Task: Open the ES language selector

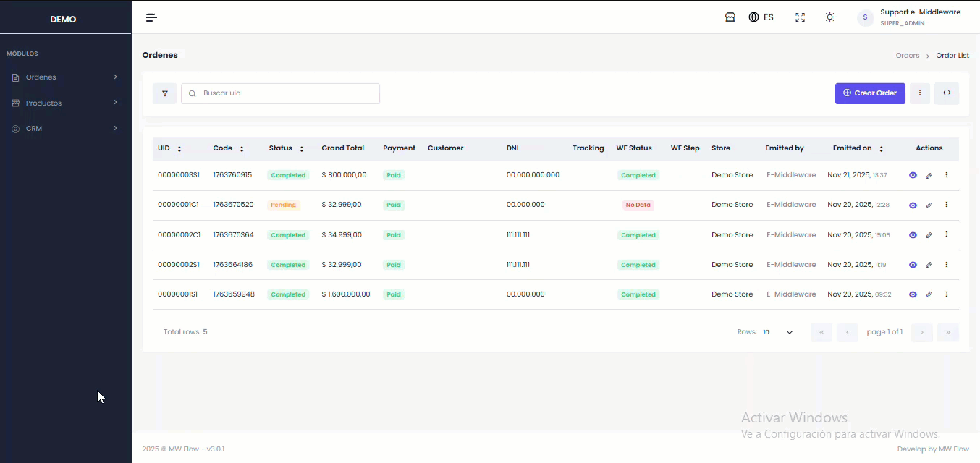Action: pos(761,17)
